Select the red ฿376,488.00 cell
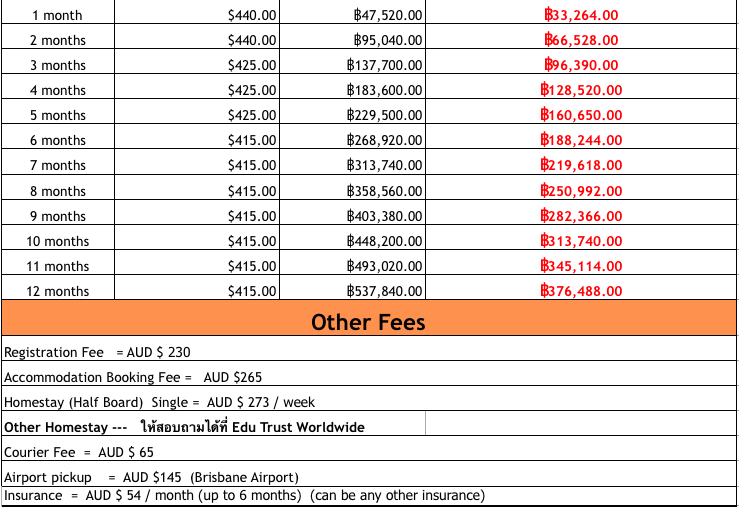Screen dimensions: 739x507 click(x=581, y=291)
